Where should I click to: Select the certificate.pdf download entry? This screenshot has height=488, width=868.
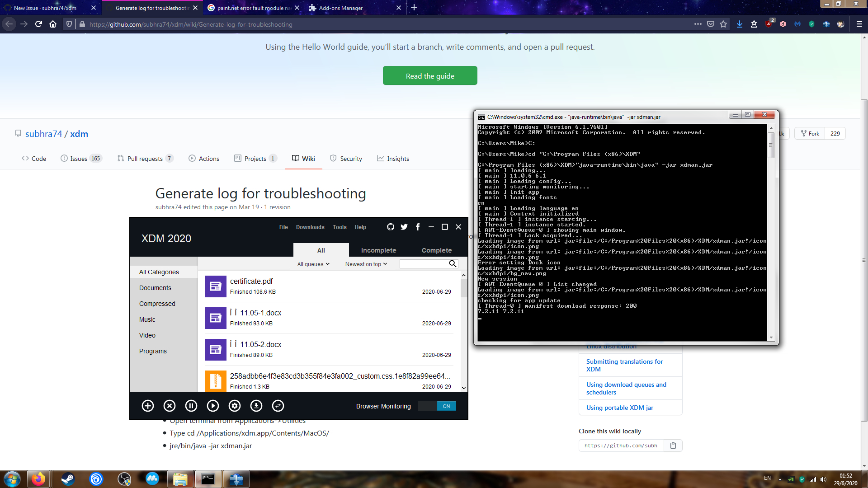pyautogui.click(x=329, y=286)
